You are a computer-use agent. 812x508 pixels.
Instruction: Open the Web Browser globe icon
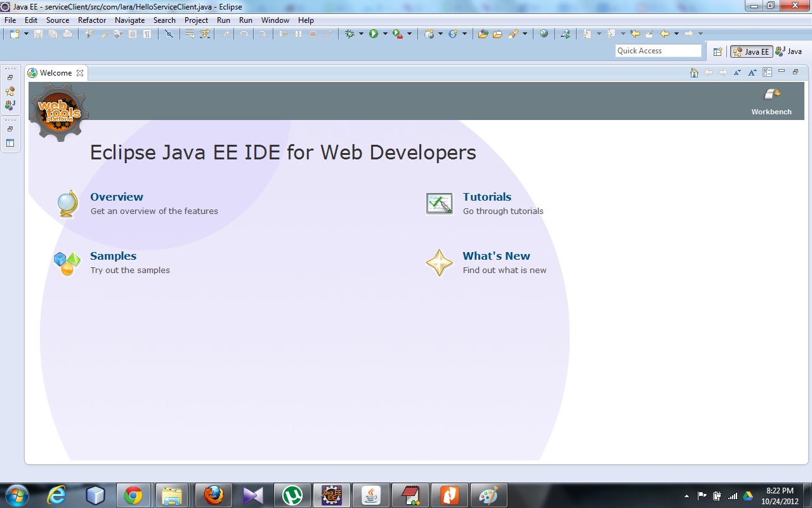(544, 34)
